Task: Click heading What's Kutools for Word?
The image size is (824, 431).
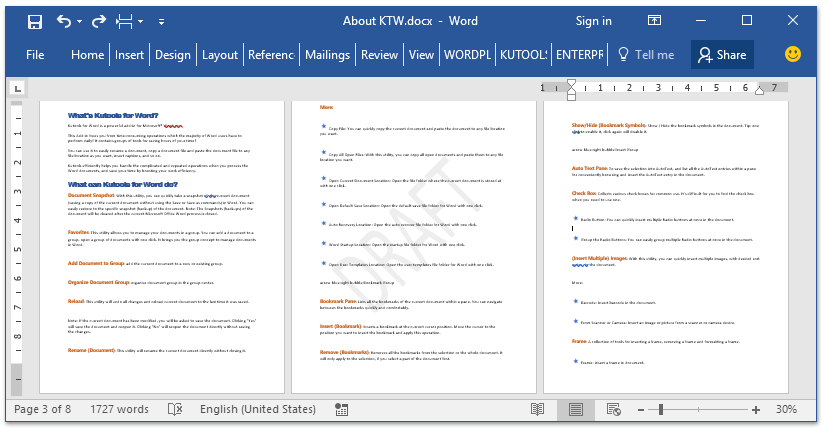Action: [113, 116]
